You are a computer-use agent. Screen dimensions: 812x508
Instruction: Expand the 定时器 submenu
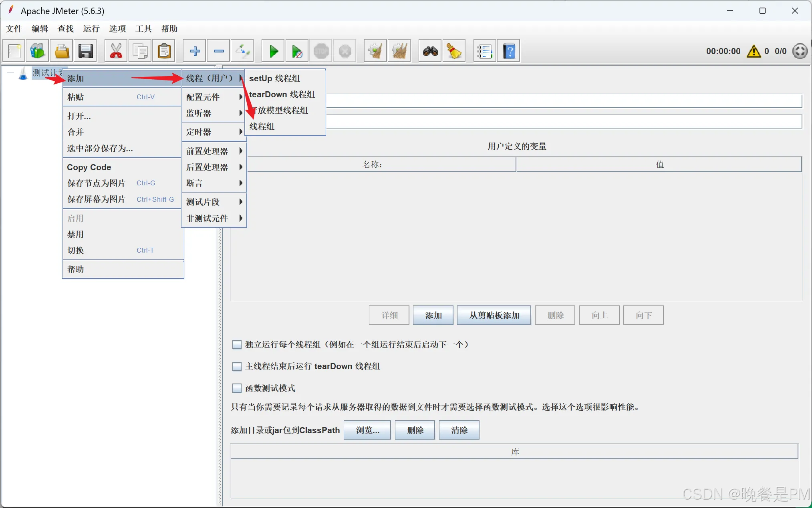pos(214,132)
